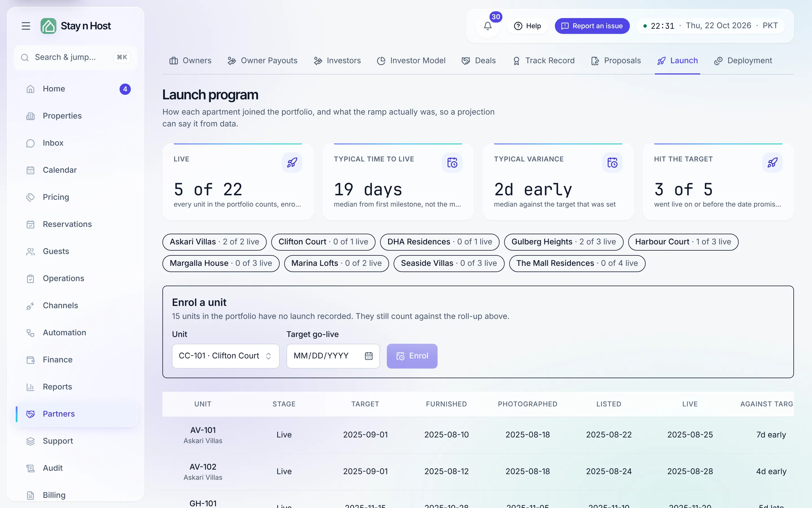Click the Seaside Villas chip
This screenshot has width=812, height=508.
click(x=449, y=263)
